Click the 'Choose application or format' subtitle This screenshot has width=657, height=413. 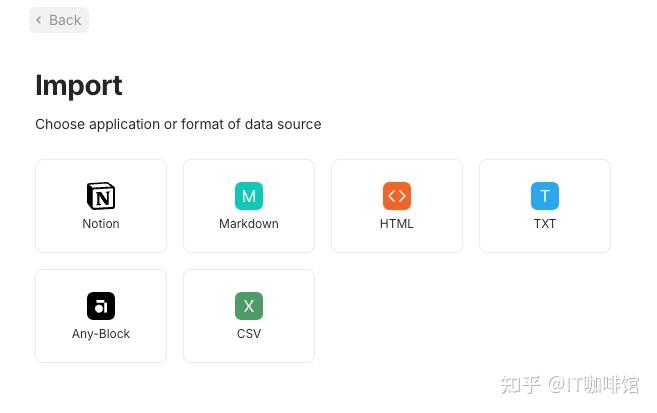[x=178, y=125]
